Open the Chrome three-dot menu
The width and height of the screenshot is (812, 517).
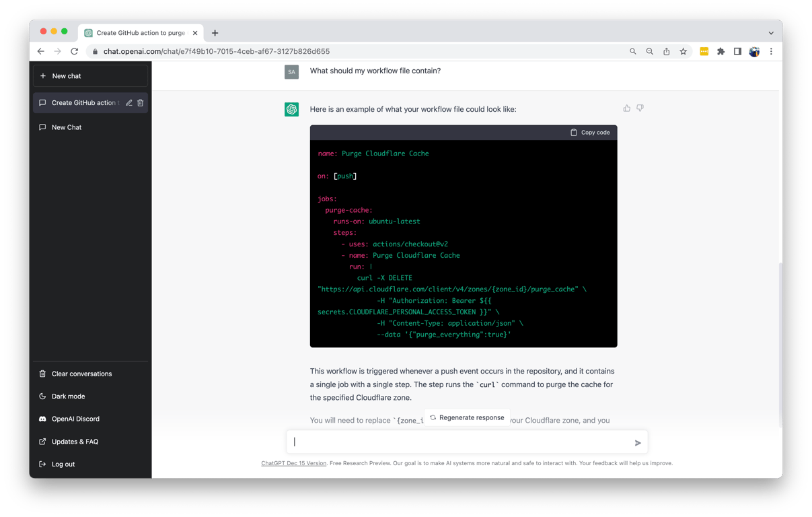coord(771,51)
